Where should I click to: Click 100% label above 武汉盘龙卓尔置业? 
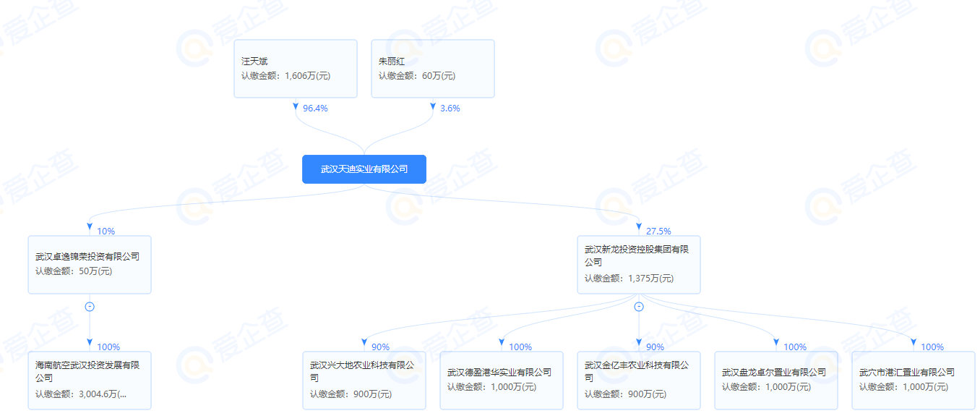coord(795,347)
